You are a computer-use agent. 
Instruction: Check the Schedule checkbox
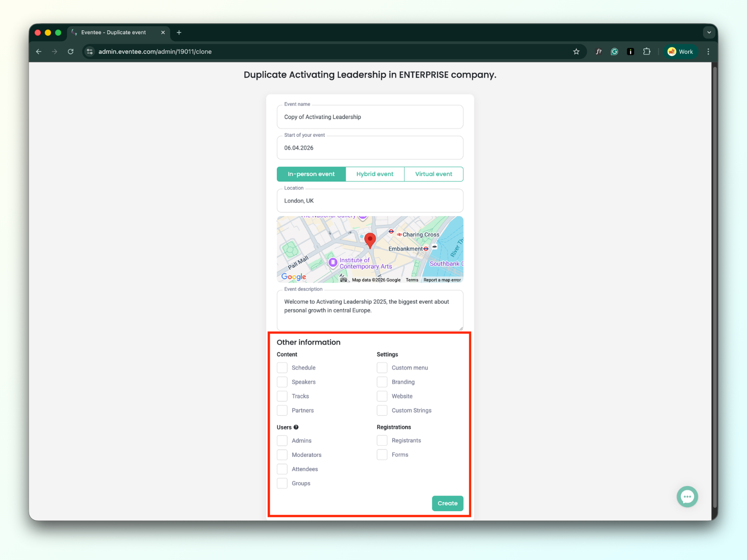tap(282, 368)
